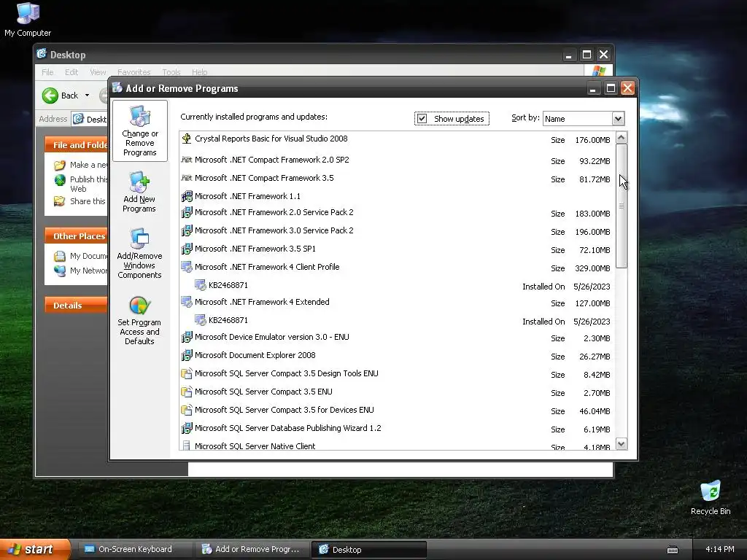The width and height of the screenshot is (747, 560).
Task: Select 176.00MB size of Crystal Reports
Action: (592, 140)
